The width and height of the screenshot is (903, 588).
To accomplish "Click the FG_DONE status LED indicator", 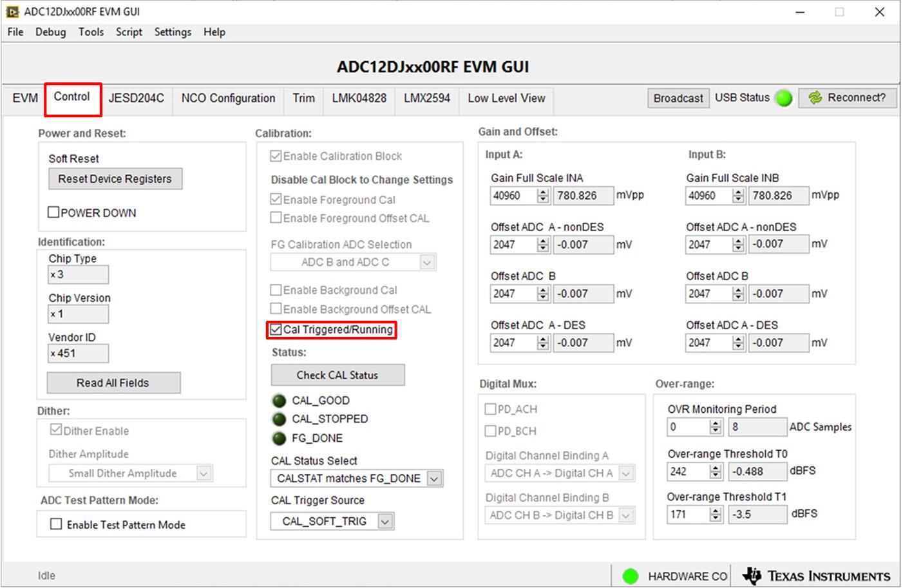I will coord(279,439).
